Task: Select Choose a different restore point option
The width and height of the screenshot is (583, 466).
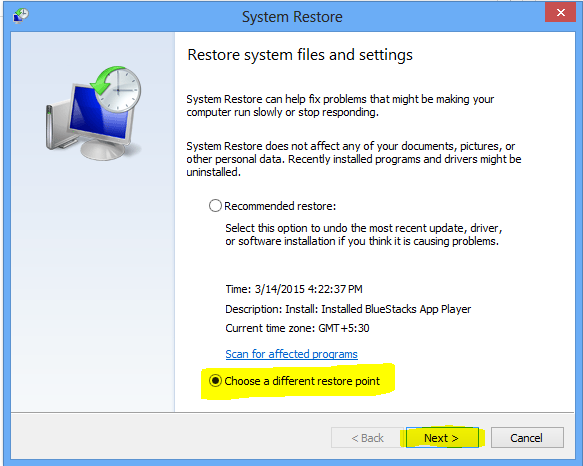Action: pos(215,381)
